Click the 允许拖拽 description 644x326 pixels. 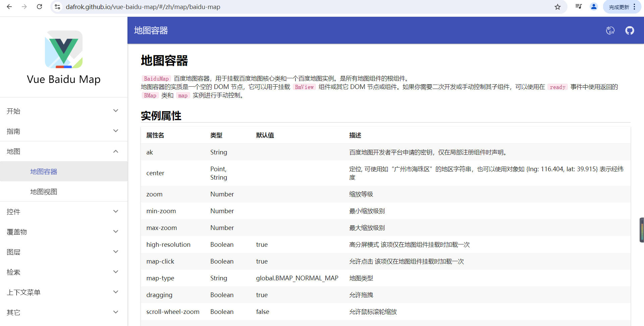click(361, 295)
